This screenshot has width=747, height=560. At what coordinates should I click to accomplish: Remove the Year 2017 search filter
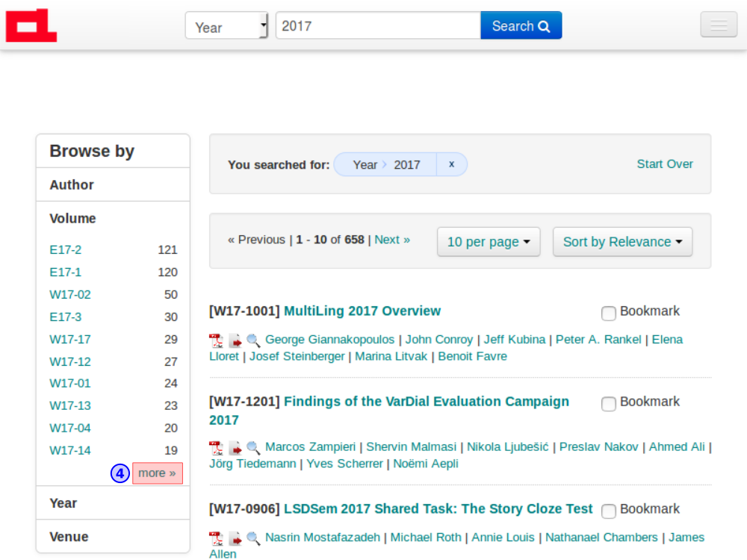[x=452, y=164]
